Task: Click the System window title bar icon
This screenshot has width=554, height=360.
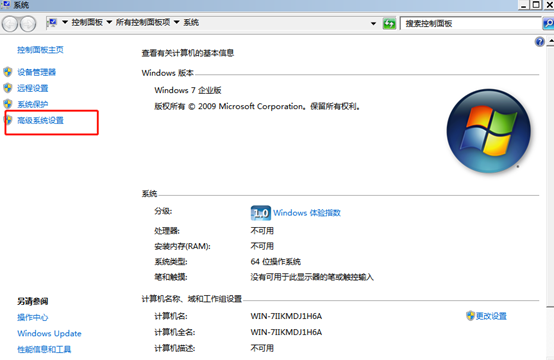Action: click(6, 5)
